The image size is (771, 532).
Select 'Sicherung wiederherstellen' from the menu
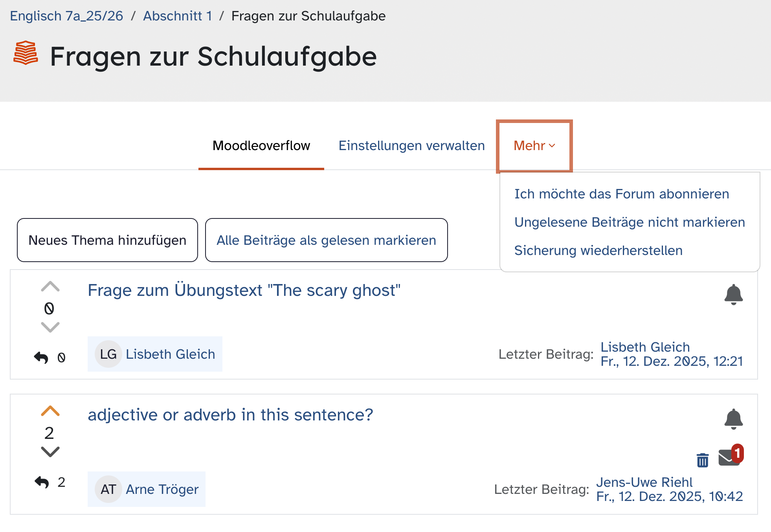pyautogui.click(x=598, y=251)
